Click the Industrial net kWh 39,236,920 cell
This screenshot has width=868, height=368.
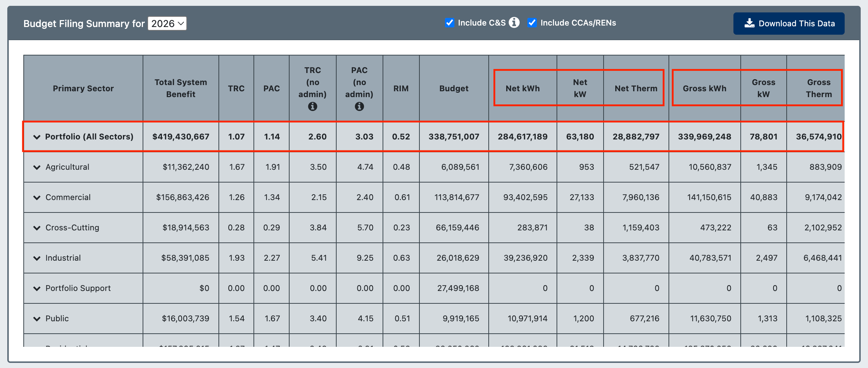tap(523, 258)
